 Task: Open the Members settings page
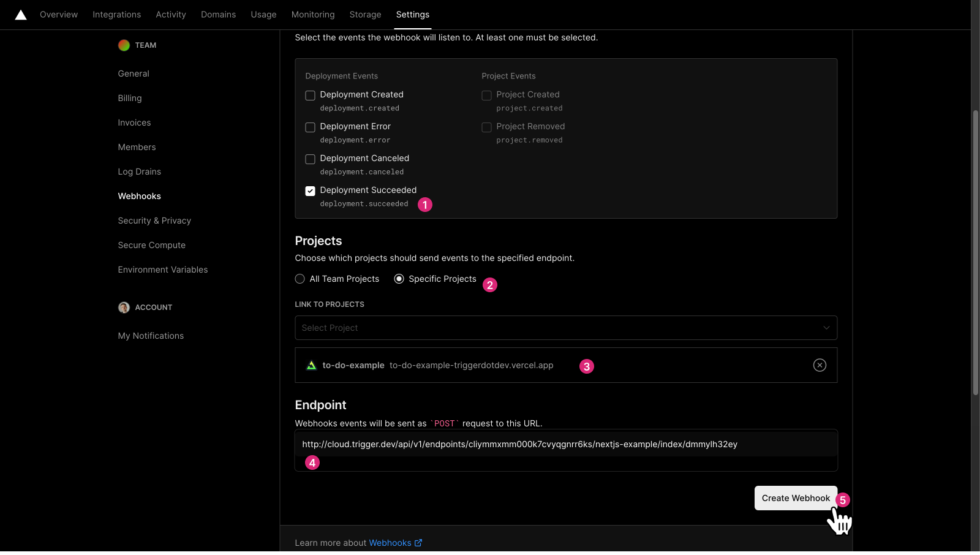point(137,147)
